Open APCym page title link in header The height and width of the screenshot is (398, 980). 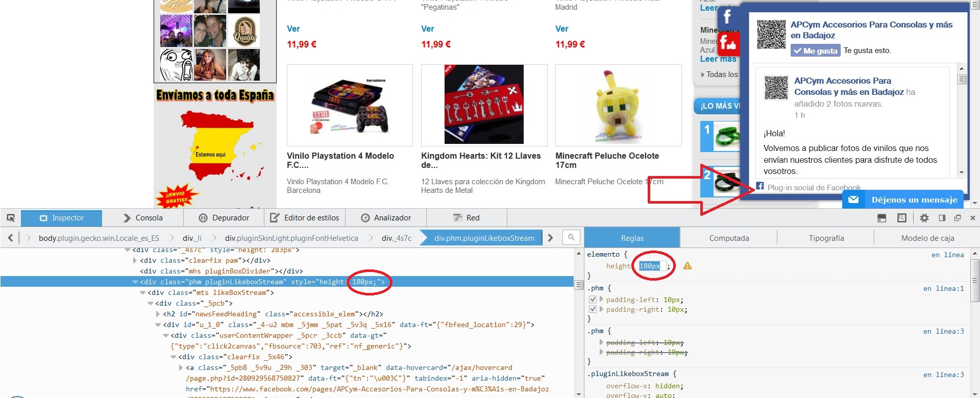[871, 30]
